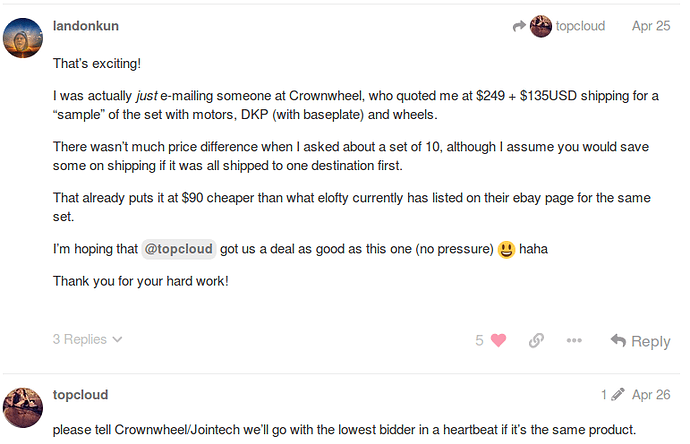The height and width of the screenshot is (444, 690).
Task: Show more actions with the ellipsis icon
Action: [574, 340]
